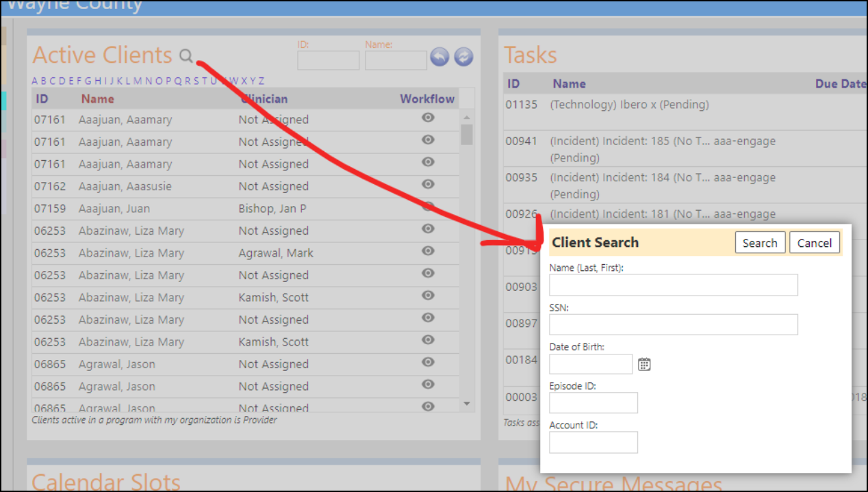Sort Active Clients by Name column header
This screenshot has height=492, width=868.
pyautogui.click(x=97, y=99)
